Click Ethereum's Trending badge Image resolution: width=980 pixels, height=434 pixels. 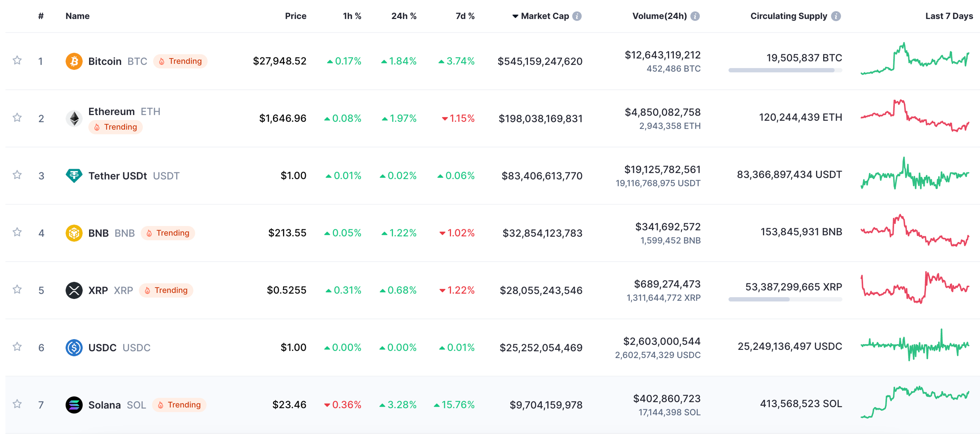(116, 127)
